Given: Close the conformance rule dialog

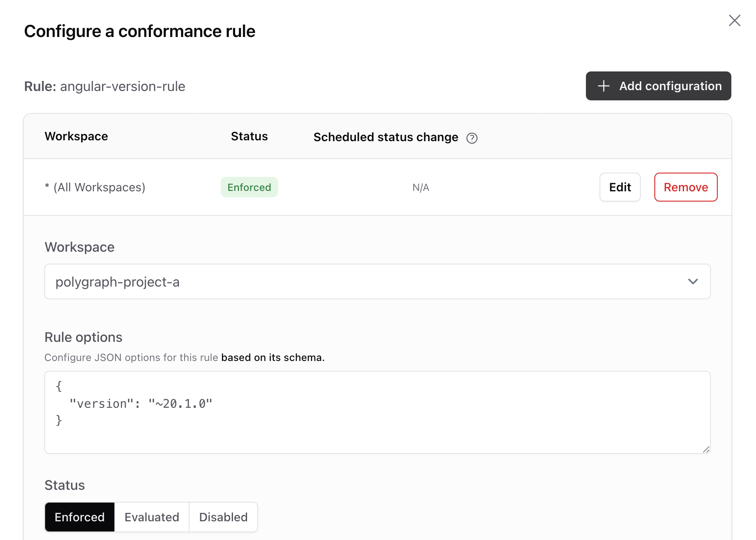Looking at the screenshot, I should (734, 20).
